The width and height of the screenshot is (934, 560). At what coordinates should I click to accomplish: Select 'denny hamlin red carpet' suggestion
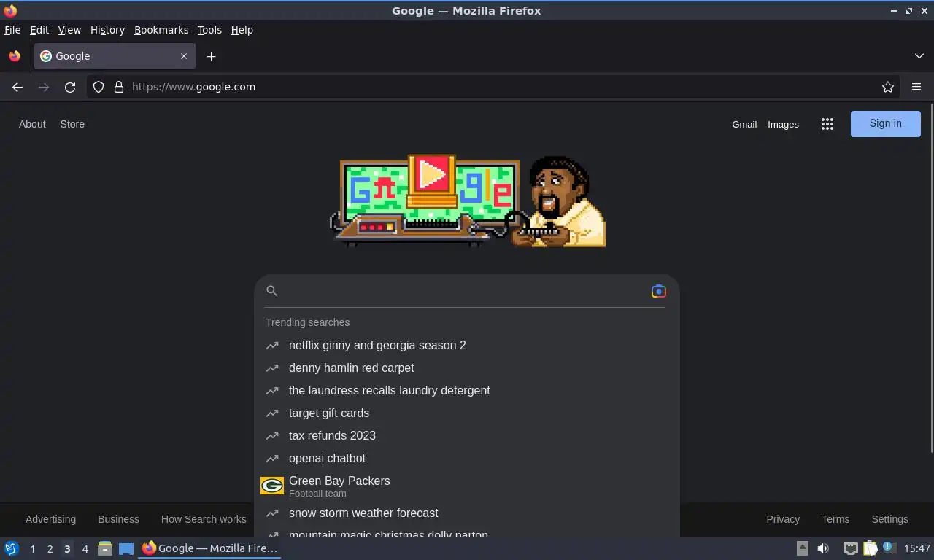467,368
